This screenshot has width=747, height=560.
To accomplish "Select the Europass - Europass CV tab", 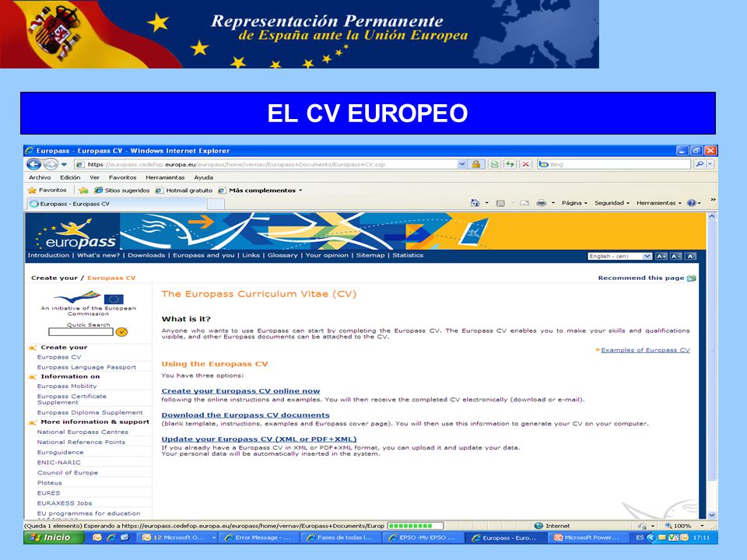I will pos(117,204).
